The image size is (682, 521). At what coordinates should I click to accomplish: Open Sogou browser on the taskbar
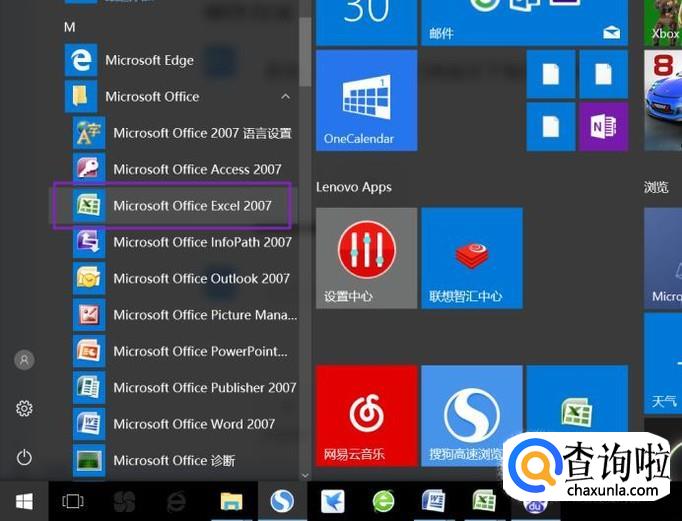282,501
